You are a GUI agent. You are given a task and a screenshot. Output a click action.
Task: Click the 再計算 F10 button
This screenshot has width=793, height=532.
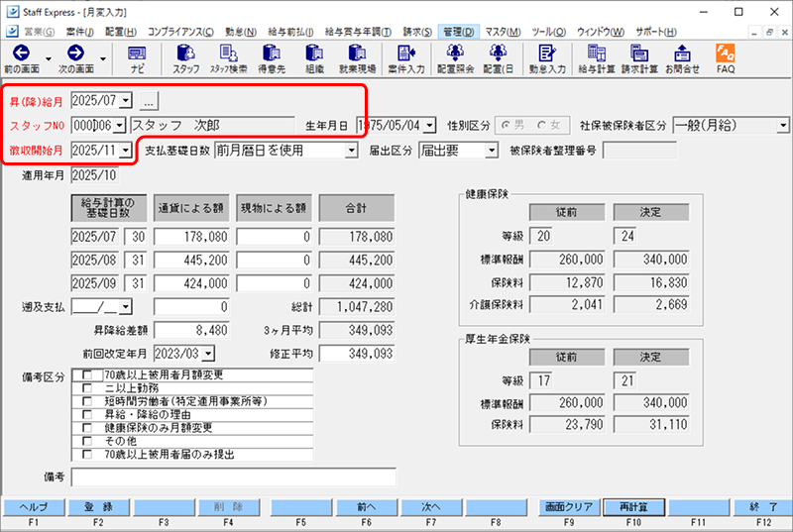tap(633, 507)
